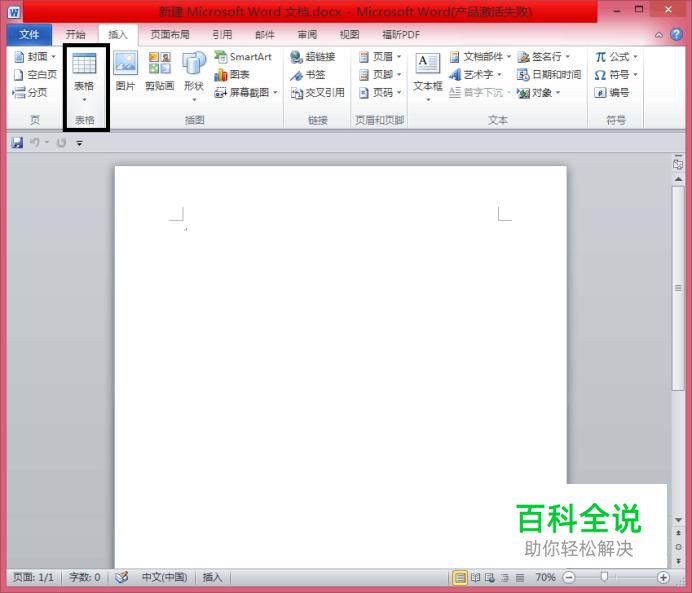Screen dimensions: 692x593
Task: Expand the document parts (文档部件) dropdown arrow
Action: [508, 56]
